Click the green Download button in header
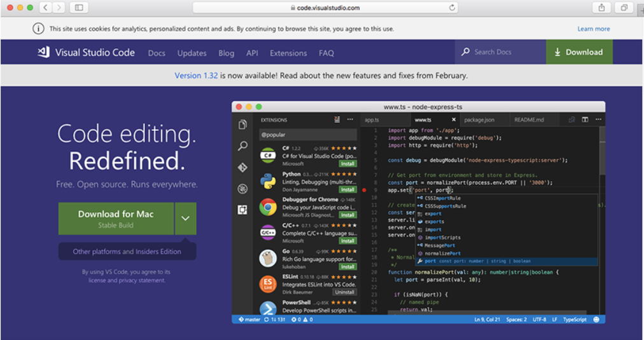The width and height of the screenshot is (644, 340). (x=578, y=52)
